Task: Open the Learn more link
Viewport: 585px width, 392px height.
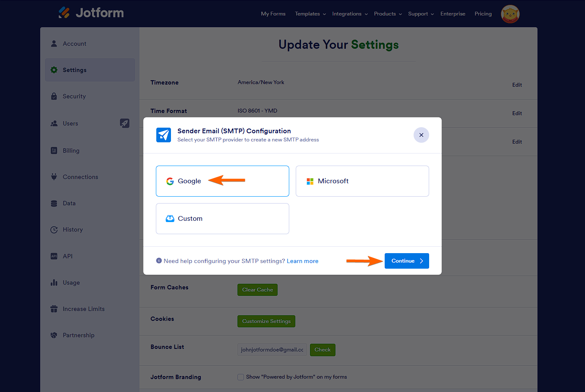Action: [x=303, y=261]
